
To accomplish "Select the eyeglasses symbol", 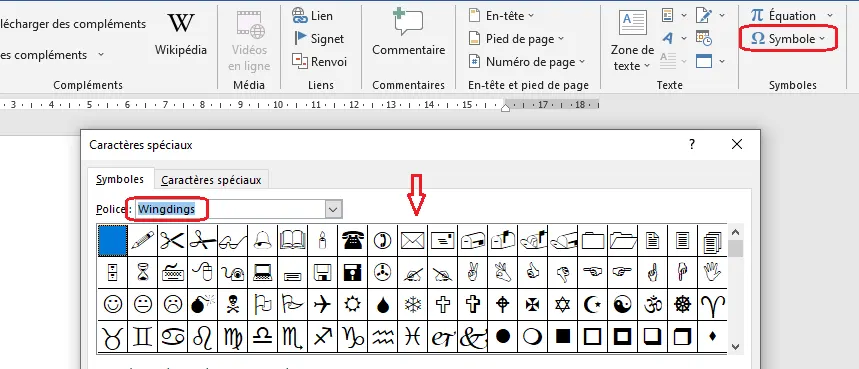I will coord(232,240).
